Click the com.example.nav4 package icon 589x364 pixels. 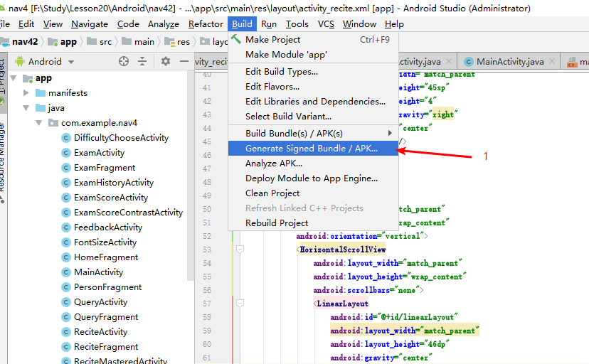click(53, 123)
